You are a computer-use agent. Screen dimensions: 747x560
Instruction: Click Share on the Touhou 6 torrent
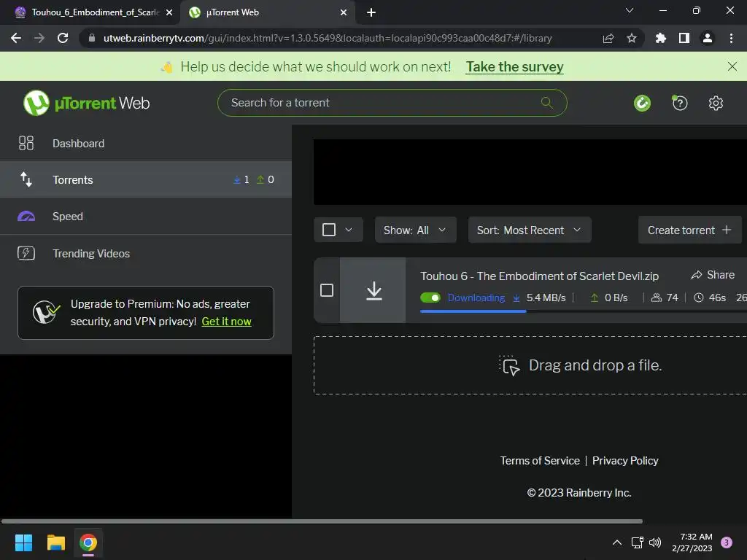tap(713, 275)
